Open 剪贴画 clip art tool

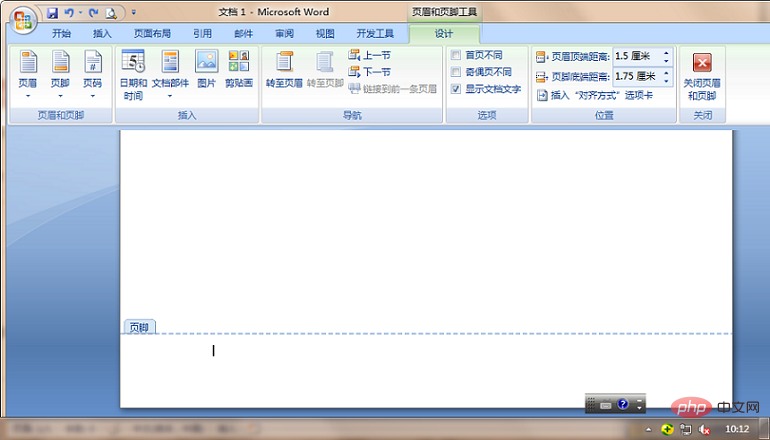pos(239,69)
